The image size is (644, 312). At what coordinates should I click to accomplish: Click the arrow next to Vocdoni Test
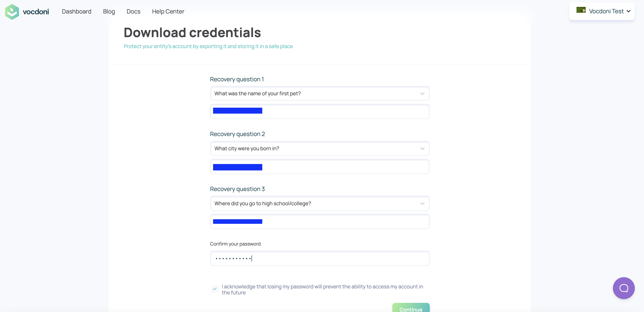[x=628, y=11]
